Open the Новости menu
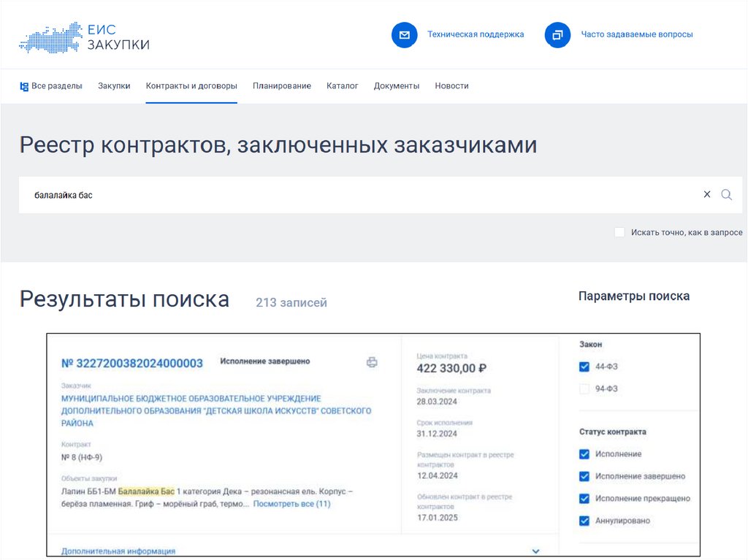The height and width of the screenshot is (560, 748). point(451,86)
